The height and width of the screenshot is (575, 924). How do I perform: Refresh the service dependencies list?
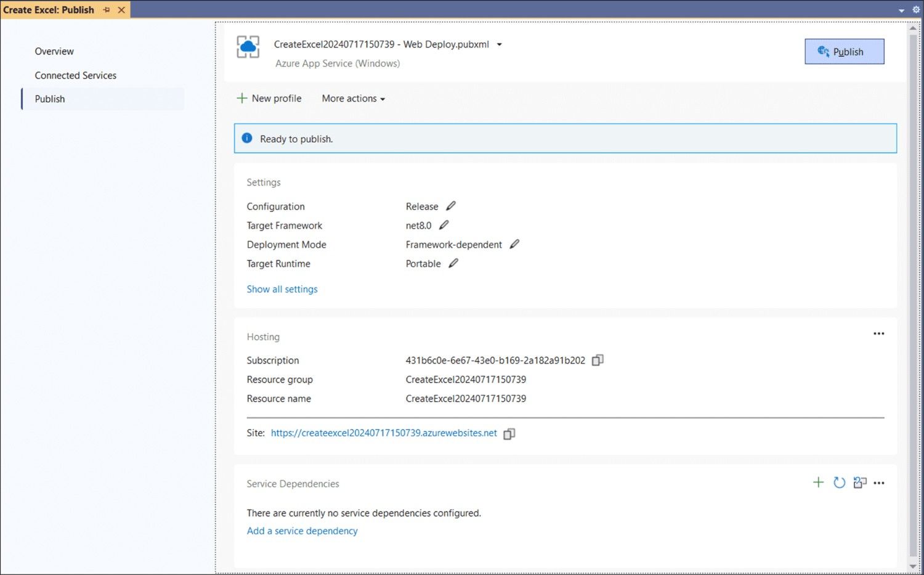coord(839,483)
